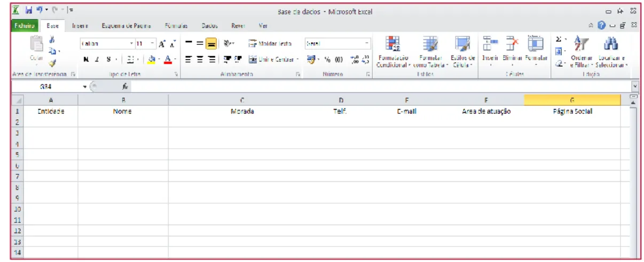The image size is (644, 262).
Task: Open Formatação Condicional menu
Action: 393,52
